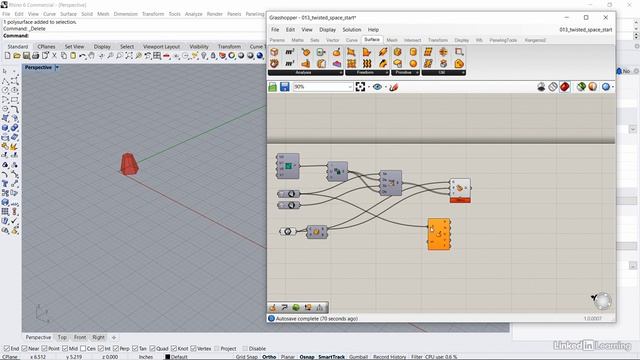Click the blue render sphere icon in Rhino toolbar
640x360 pixels.
click(x=260, y=56)
